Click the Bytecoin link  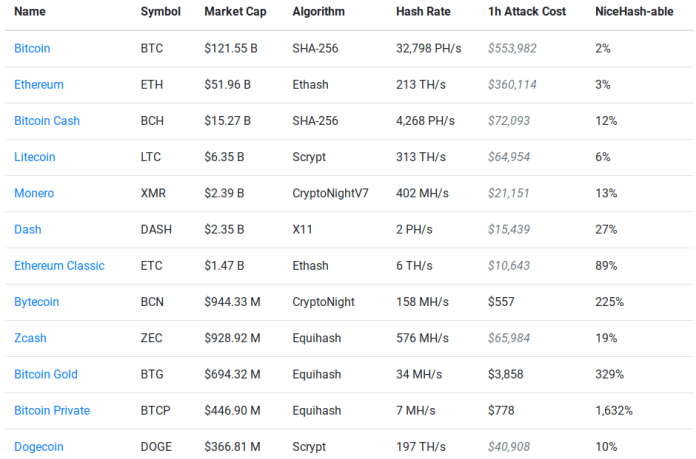point(36,302)
